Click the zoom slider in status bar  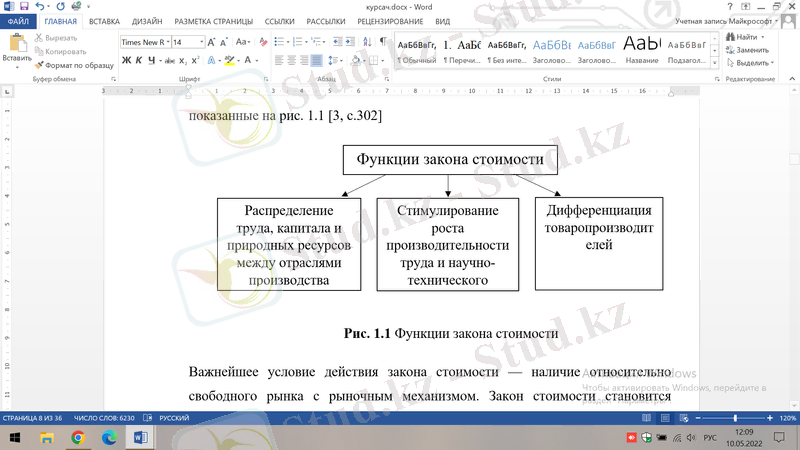pos(735,417)
